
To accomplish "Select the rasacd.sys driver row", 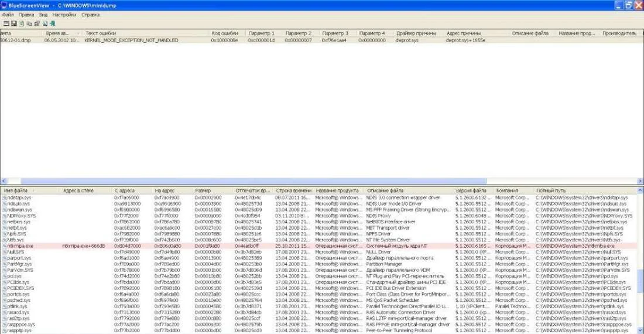I will [x=318, y=312].
